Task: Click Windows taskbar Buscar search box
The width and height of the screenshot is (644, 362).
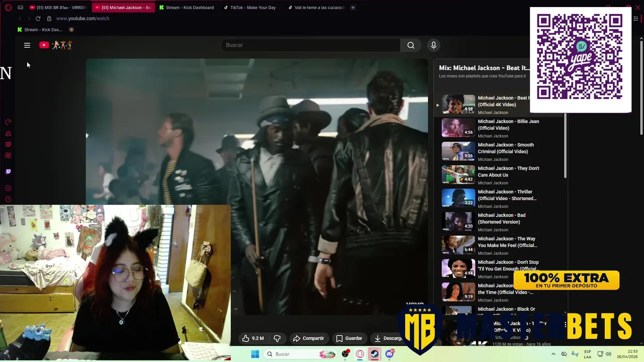Action: pos(301,354)
